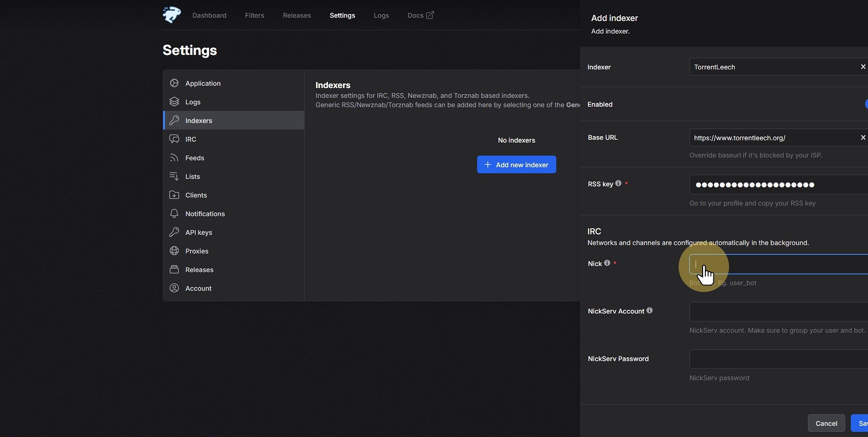Select Indexers in the settings sidebar
The width and height of the screenshot is (868, 437).
(233, 120)
